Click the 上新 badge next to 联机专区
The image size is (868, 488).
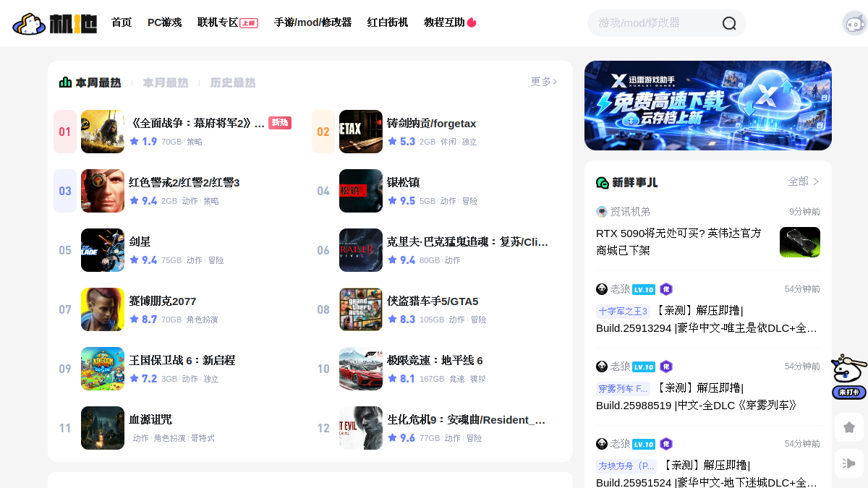click(x=249, y=23)
